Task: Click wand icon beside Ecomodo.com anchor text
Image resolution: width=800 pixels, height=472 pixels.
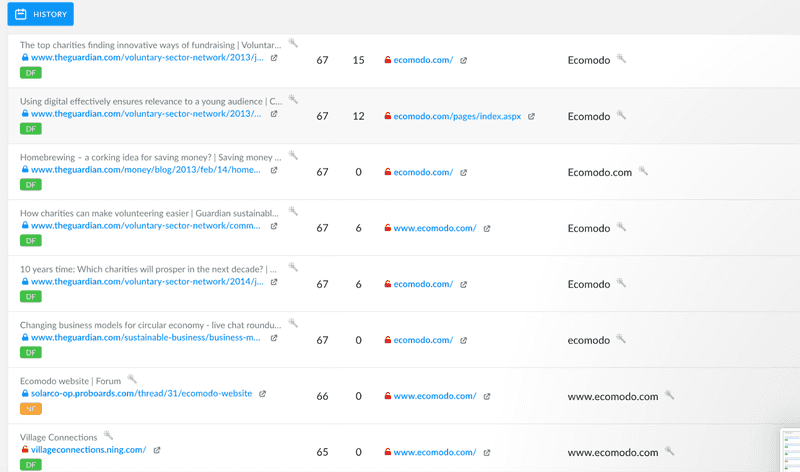Action: click(x=643, y=171)
